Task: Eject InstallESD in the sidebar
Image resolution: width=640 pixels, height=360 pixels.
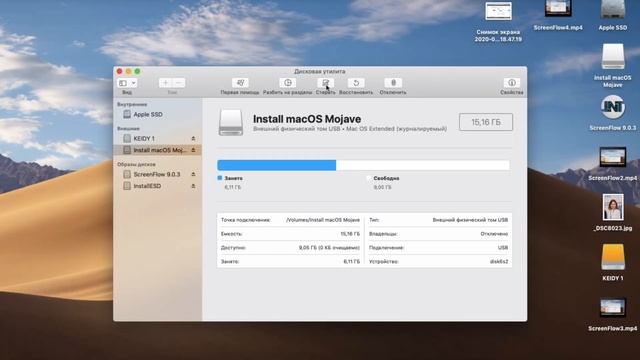Action: pos(193,186)
